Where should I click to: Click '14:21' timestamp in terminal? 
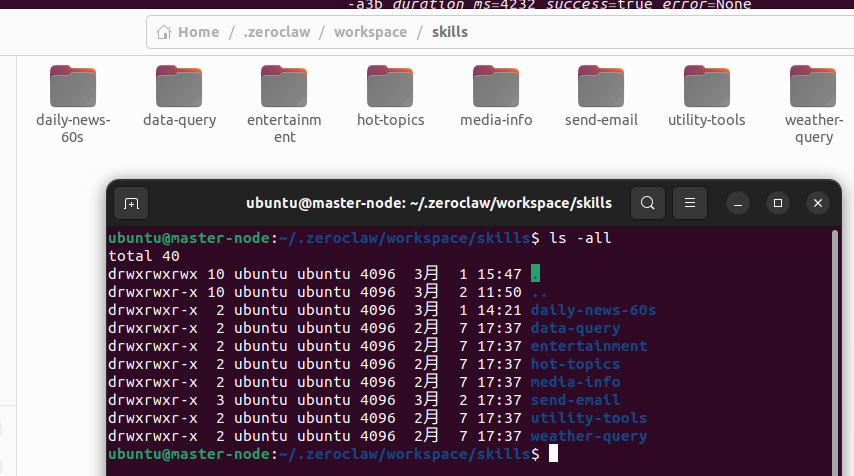(499, 310)
